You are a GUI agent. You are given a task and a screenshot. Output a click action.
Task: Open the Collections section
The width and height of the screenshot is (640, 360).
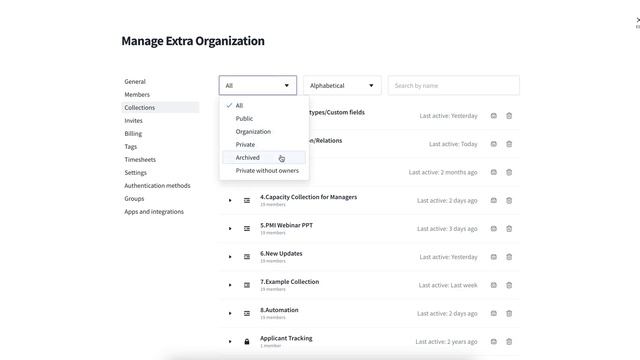coord(160,107)
